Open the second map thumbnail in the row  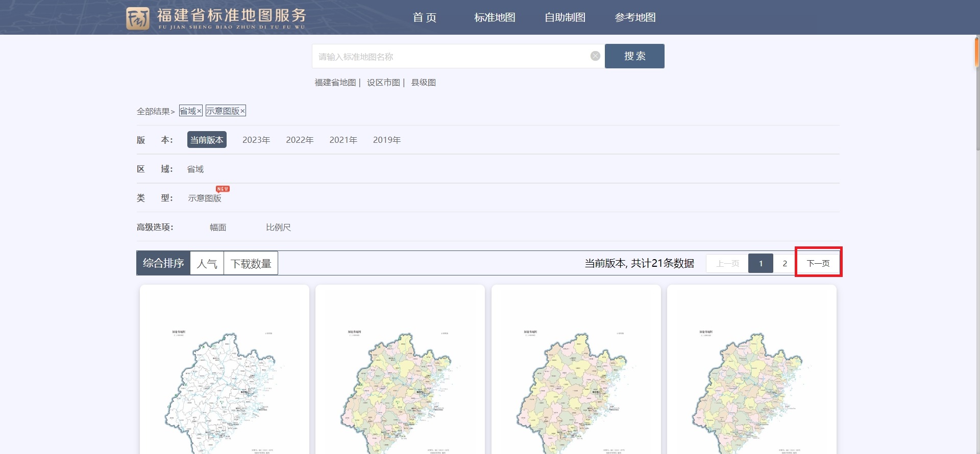coord(400,369)
